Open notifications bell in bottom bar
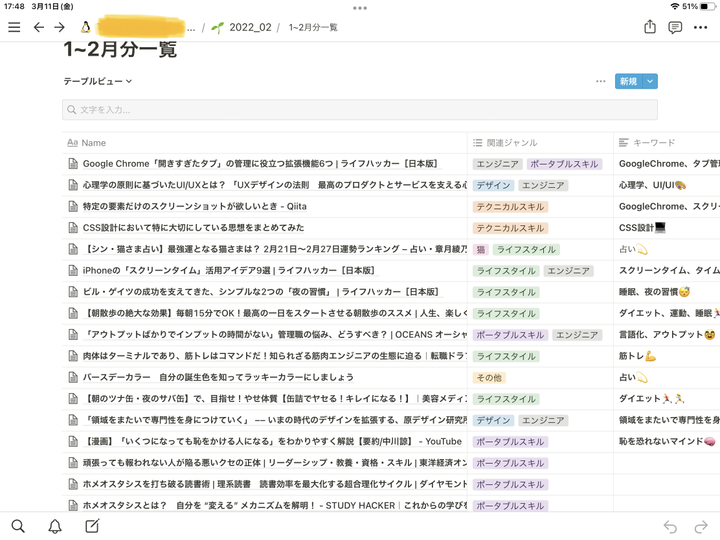This screenshot has width=720, height=540. (x=55, y=526)
